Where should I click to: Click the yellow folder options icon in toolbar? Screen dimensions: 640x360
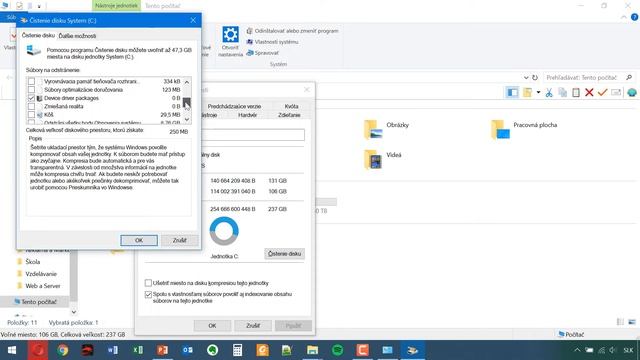(527, 93)
